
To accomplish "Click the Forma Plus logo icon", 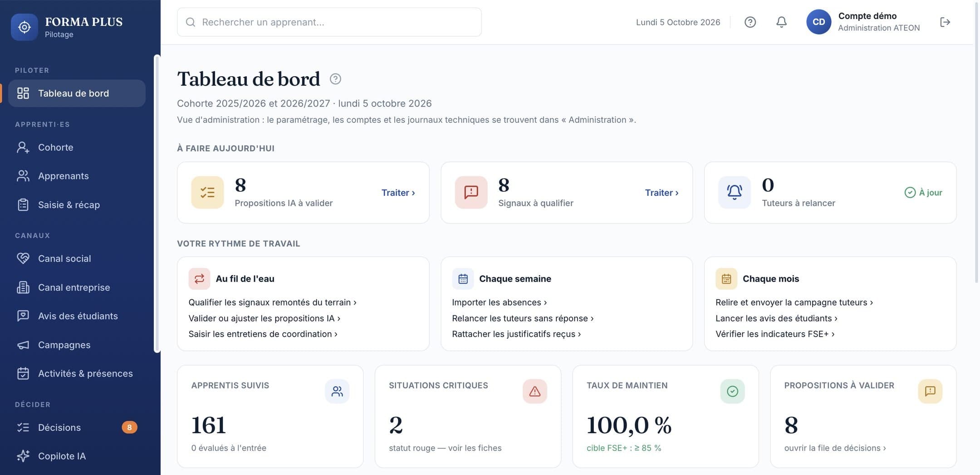I will [24, 27].
